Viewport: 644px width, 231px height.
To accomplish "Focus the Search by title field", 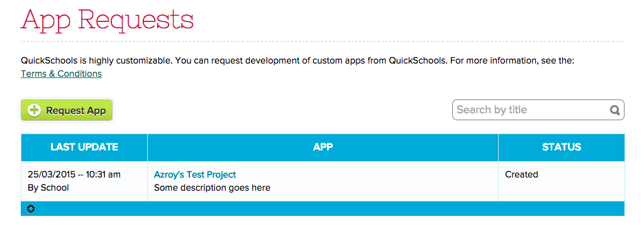I will [538, 110].
